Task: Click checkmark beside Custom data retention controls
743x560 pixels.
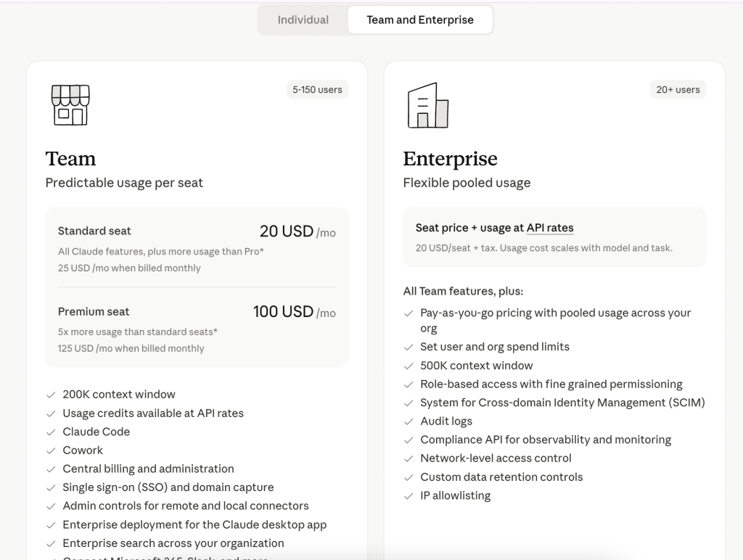Action: click(409, 477)
